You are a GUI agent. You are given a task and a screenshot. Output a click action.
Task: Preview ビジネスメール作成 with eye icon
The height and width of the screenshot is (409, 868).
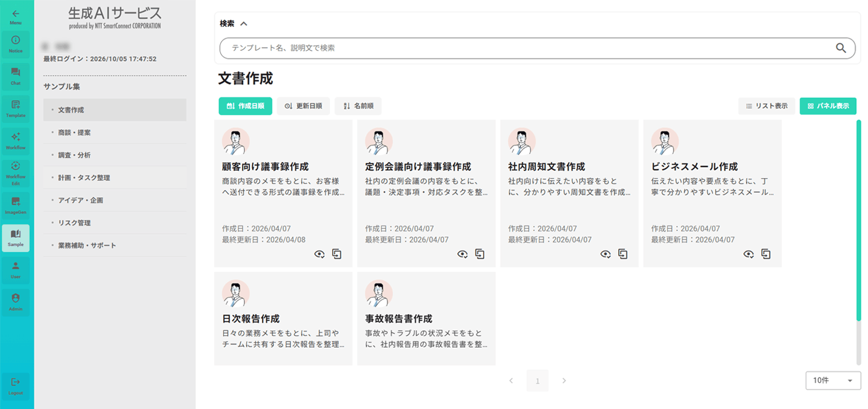pos(748,254)
